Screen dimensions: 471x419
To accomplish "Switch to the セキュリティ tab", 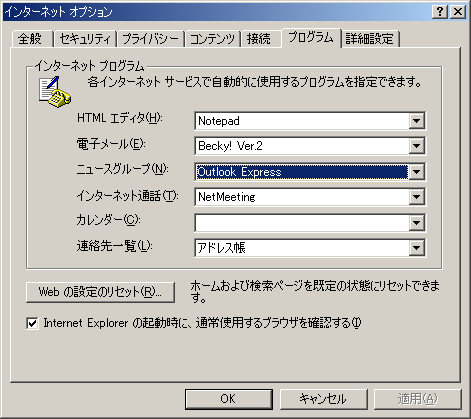I will 85,39.
